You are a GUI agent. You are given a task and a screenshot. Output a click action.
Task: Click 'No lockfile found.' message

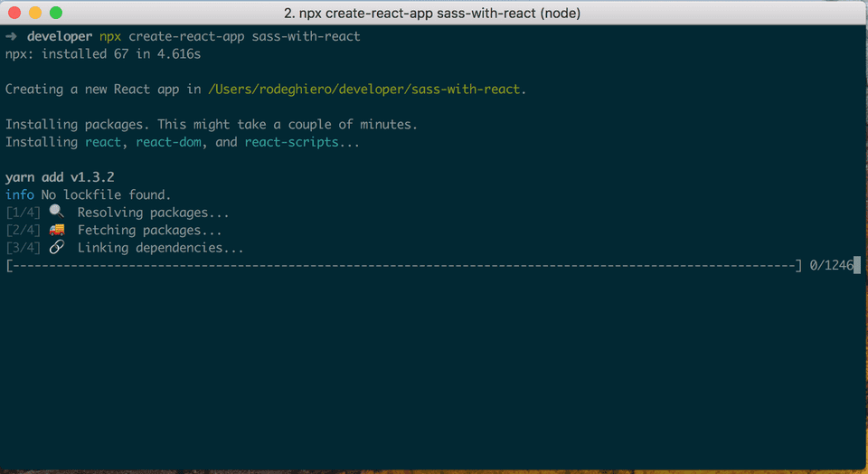coord(107,194)
